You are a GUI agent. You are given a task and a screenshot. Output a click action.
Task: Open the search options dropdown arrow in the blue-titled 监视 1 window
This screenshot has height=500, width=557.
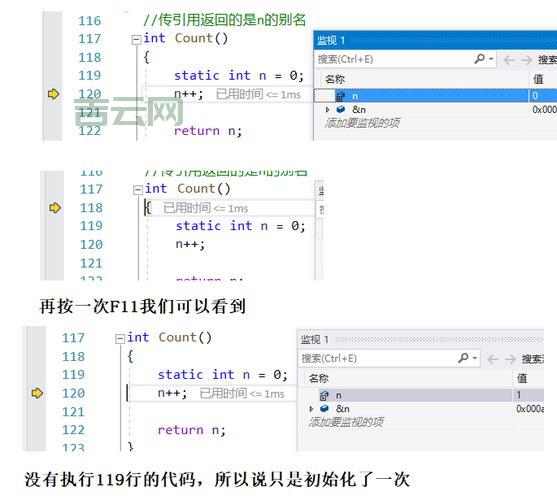pos(491,59)
